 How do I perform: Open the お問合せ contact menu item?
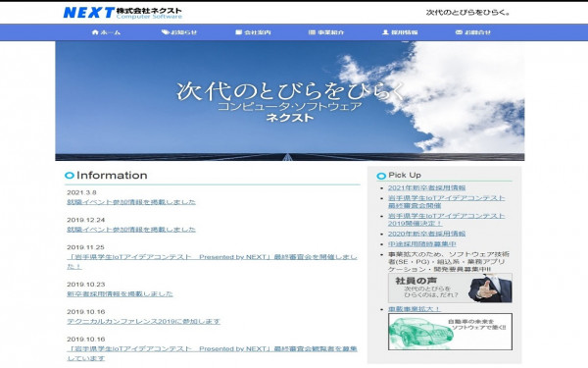(x=473, y=32)
